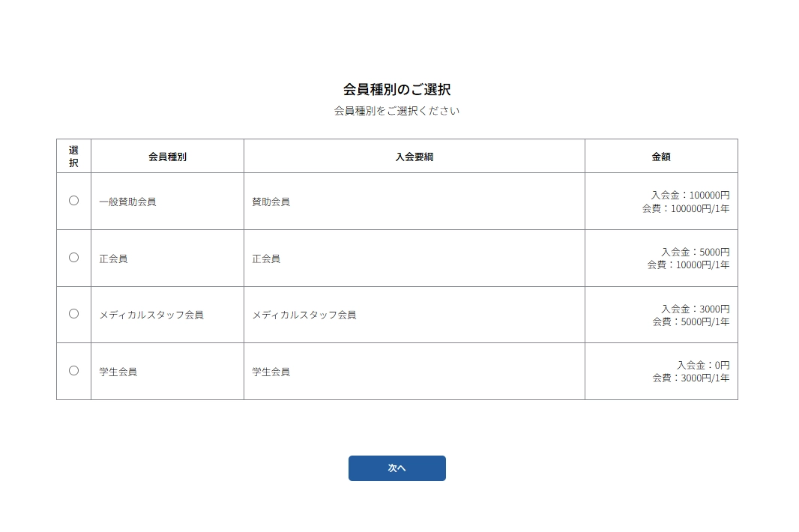Image resolution: width=799 pixels, height=532 pixels.
Task: Click the 会員種別をご選択ください instruction text
Action: [x=397, y=111]
